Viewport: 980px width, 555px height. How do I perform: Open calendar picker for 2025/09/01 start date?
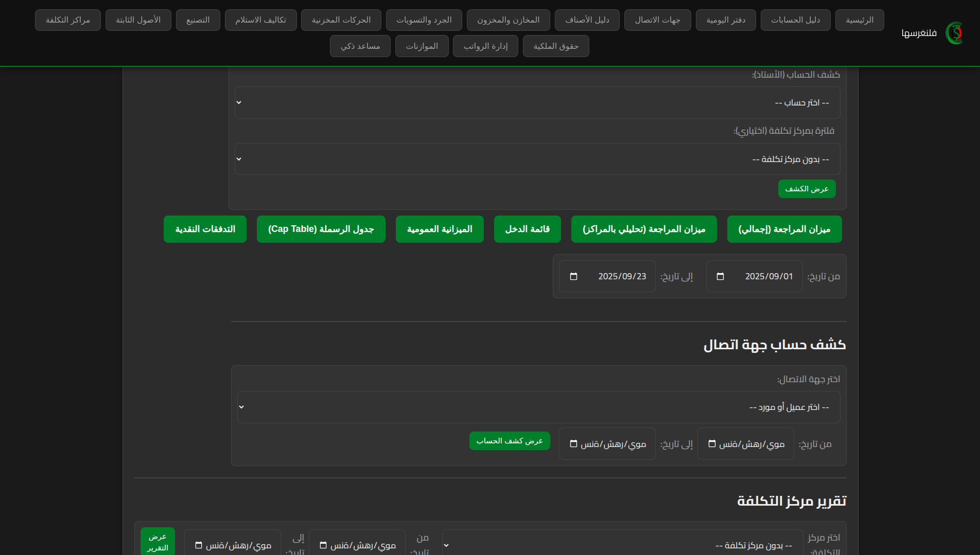click(x=720, y=277)
